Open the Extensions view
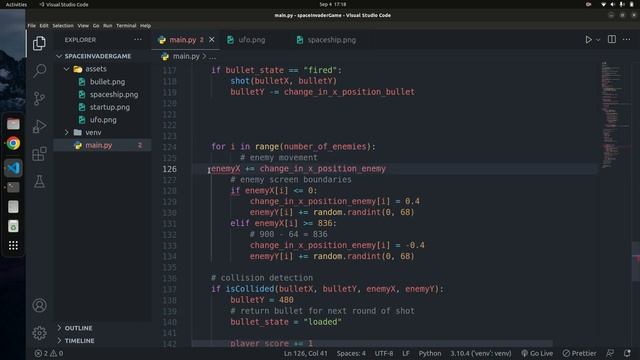This screenshot has width=640, height=360. tap(39, 154)
